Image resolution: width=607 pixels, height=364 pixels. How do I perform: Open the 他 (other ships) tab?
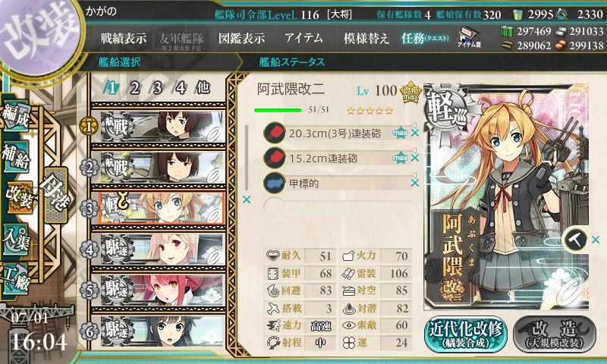point(203,87)
